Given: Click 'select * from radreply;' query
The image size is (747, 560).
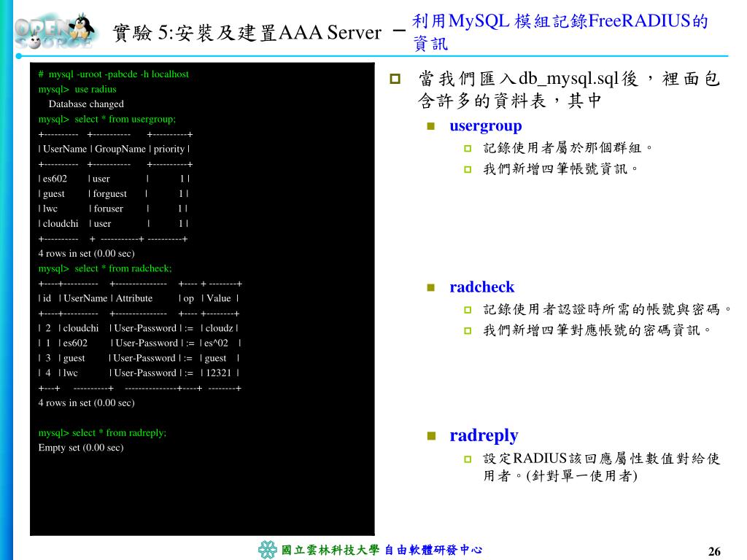Looking at the screenshot, I should click(x=102, y=433).
